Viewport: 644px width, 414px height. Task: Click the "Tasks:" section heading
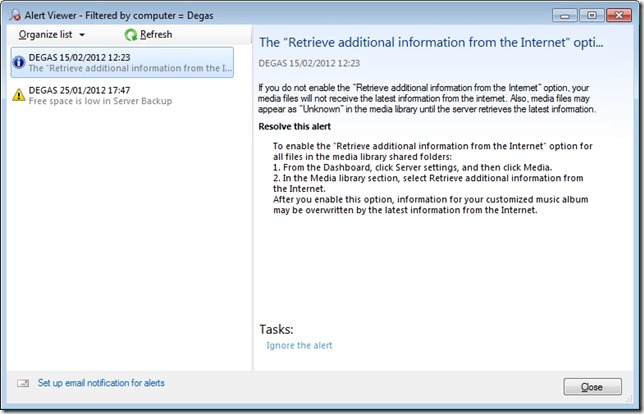pyautogui.click(x=277, y=329)
